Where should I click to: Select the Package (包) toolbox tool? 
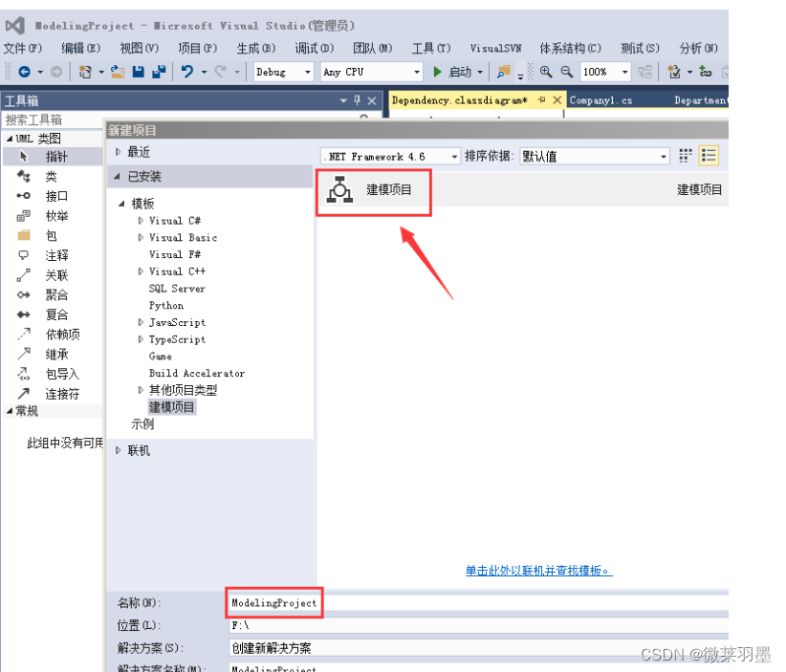(x=53, y=235)
